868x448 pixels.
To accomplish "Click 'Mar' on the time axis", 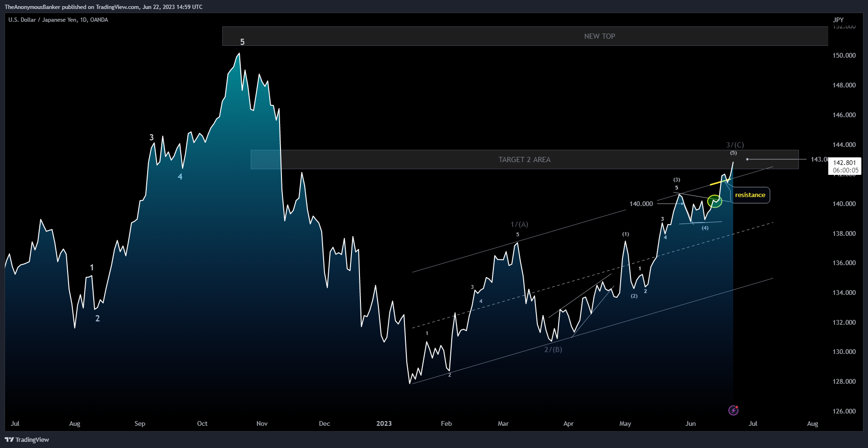I will (503, 424).
